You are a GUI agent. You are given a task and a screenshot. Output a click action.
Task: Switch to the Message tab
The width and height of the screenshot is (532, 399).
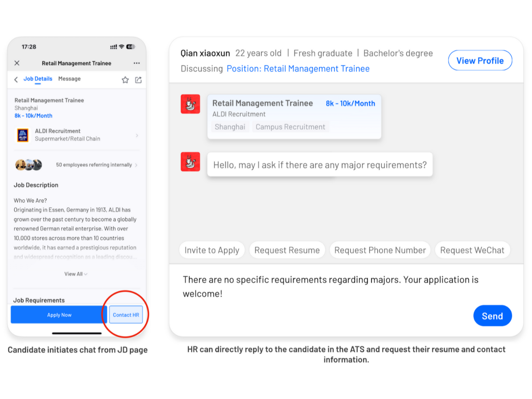point(69,79)
